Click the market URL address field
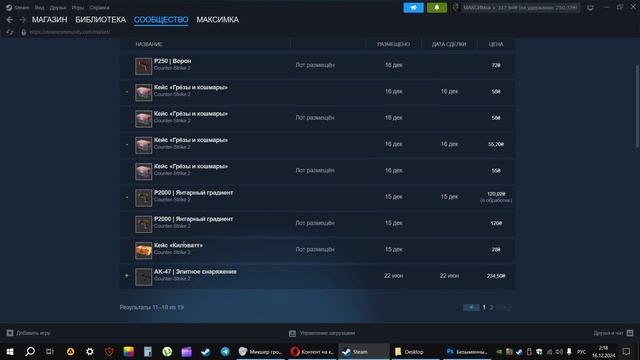Viewport: 640px width, 360px height. point(69,32)
